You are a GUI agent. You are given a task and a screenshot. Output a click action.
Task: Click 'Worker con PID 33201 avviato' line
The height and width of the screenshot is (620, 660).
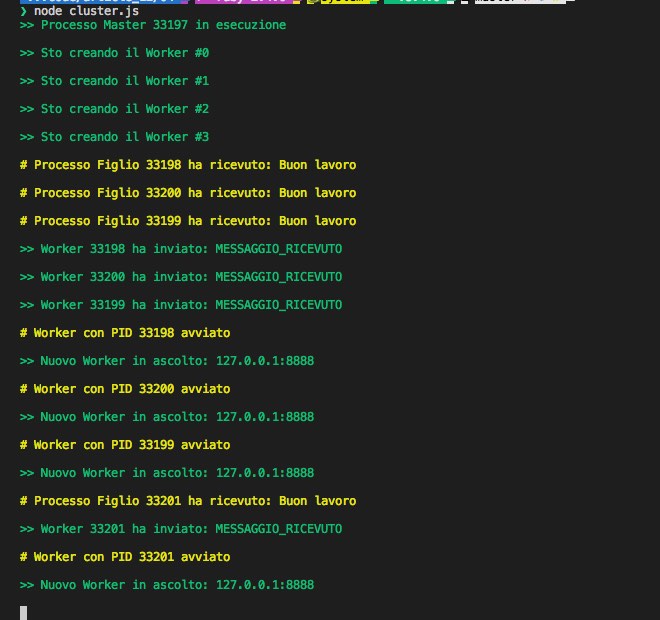tap(124, 557)
